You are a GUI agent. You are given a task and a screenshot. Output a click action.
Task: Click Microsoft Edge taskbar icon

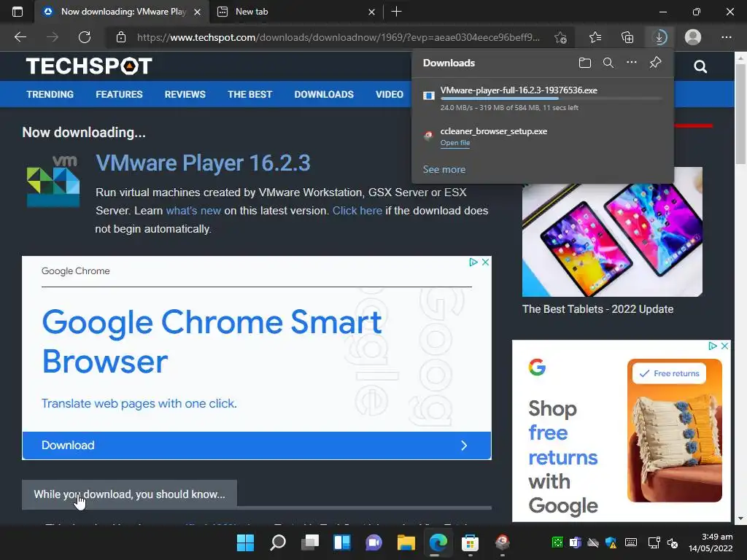438,542
